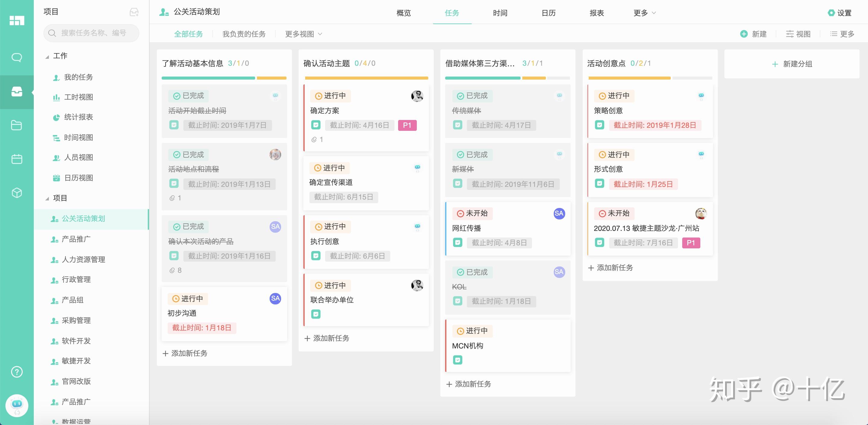Check the box on 联合举办单位 card
868x425 pixels.
pos(316,314)
